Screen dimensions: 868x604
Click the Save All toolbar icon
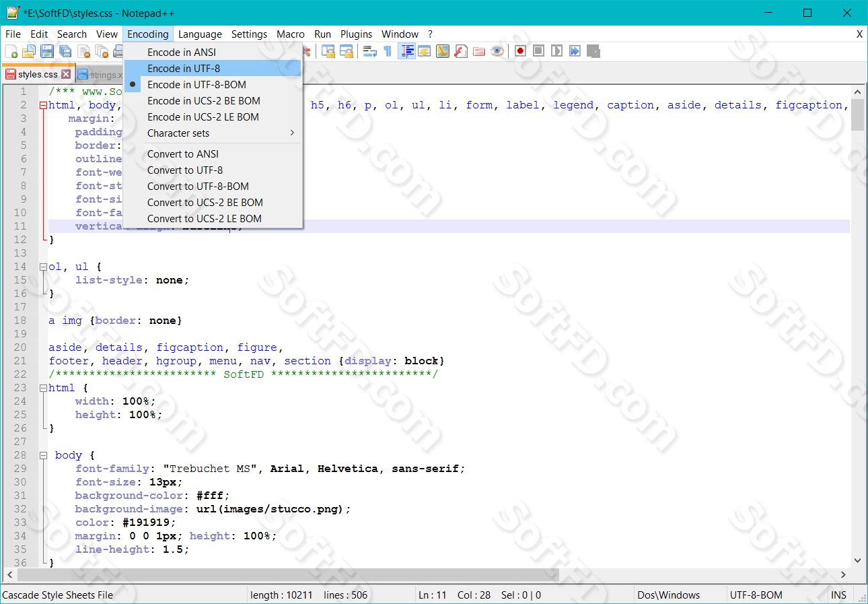[65, 51]
